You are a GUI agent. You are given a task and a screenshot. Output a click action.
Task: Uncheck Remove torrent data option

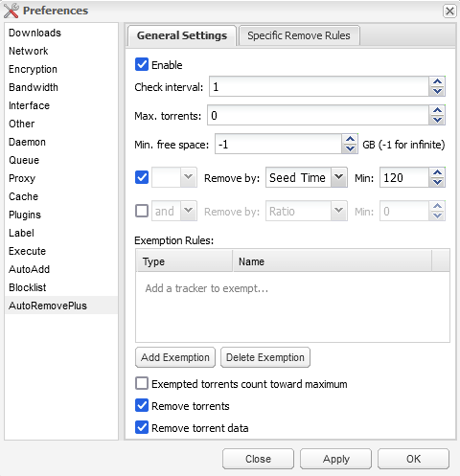(142, 427)
